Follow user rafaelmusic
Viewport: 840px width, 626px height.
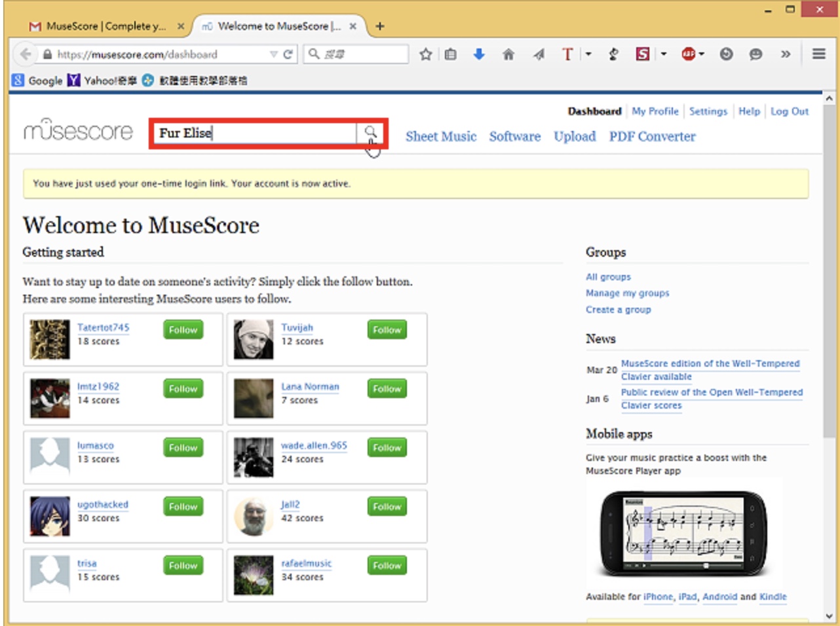[387, 566]
